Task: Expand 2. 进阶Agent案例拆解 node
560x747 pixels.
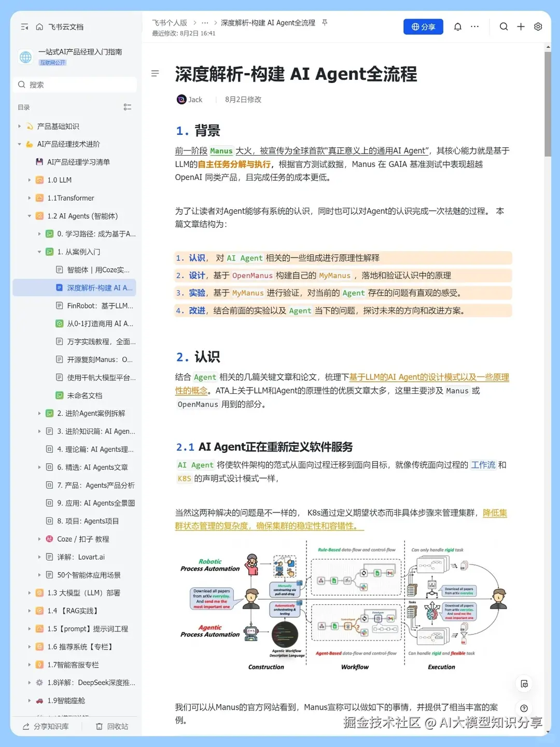Action: click(x=39, y=413)
